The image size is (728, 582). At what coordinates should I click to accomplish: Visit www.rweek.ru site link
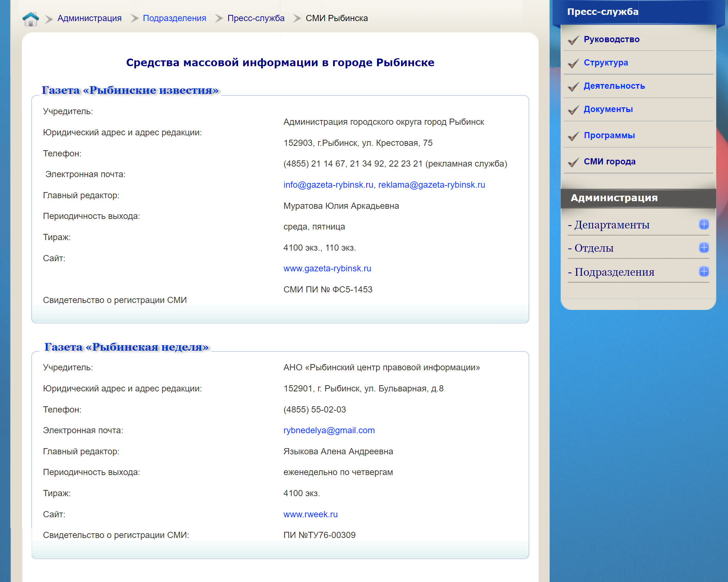[x=310, y=514]
